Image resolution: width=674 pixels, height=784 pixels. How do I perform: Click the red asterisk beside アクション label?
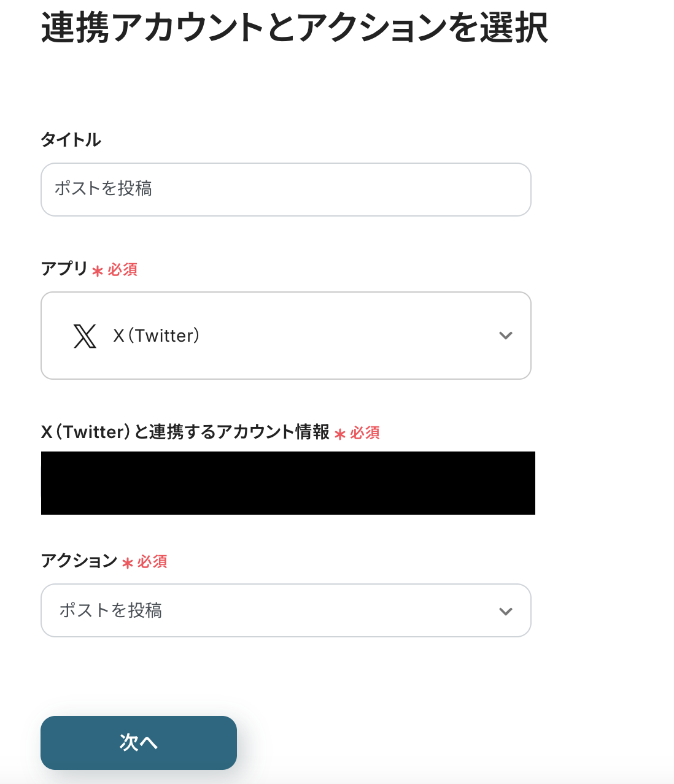point(127,563)
